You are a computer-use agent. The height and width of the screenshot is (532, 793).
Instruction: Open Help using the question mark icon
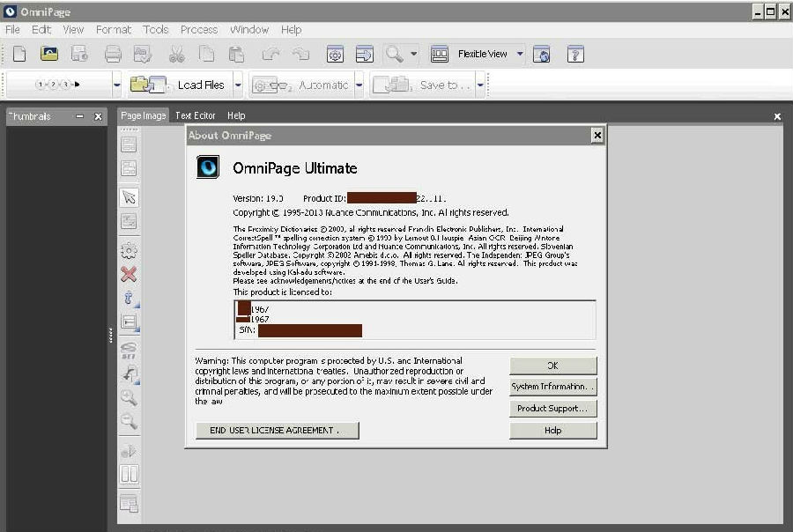pyautogui.click(x=576, y=54)
